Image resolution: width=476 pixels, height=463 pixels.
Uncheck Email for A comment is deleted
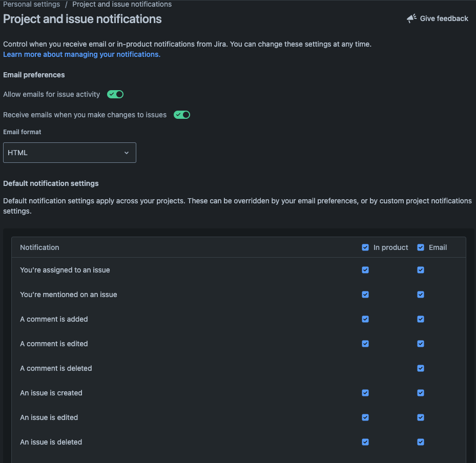421,368
